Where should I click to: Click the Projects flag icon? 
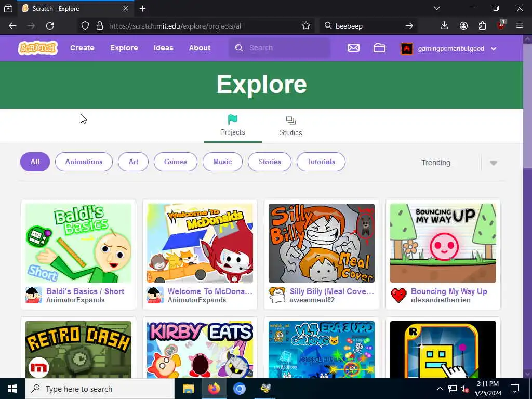click(232, 119)
